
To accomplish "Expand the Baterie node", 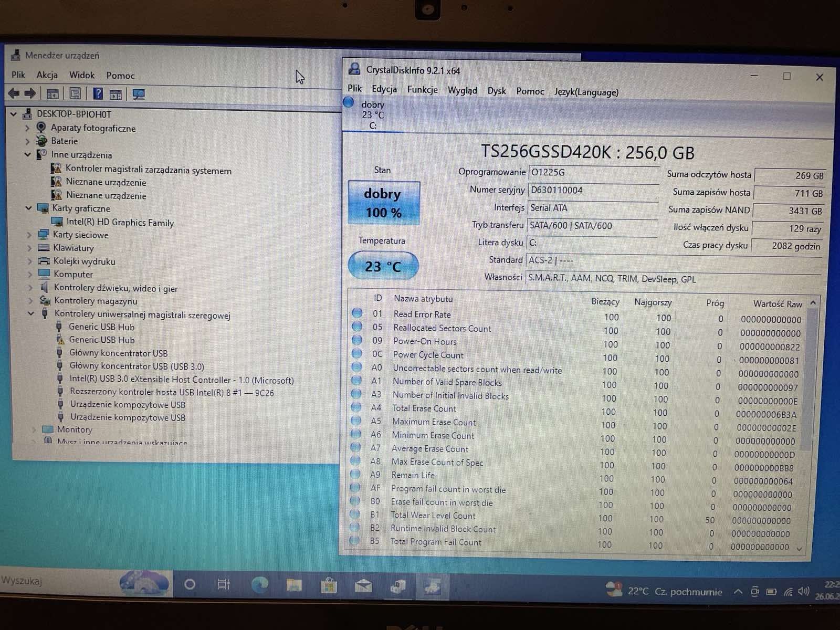I will pos(27,141).
